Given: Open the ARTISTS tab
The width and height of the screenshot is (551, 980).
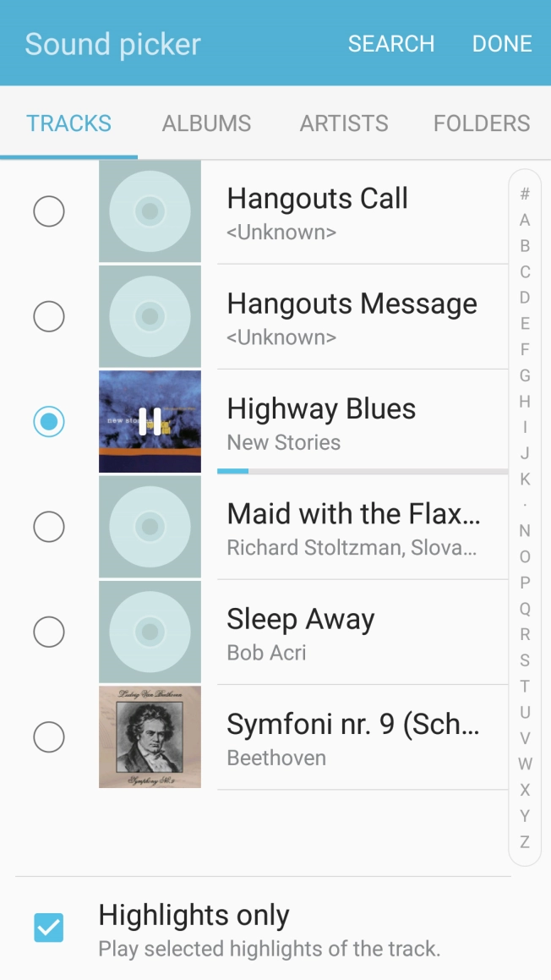Looking at the screenshot, I should pyautogui.click(x=344, y=123).
